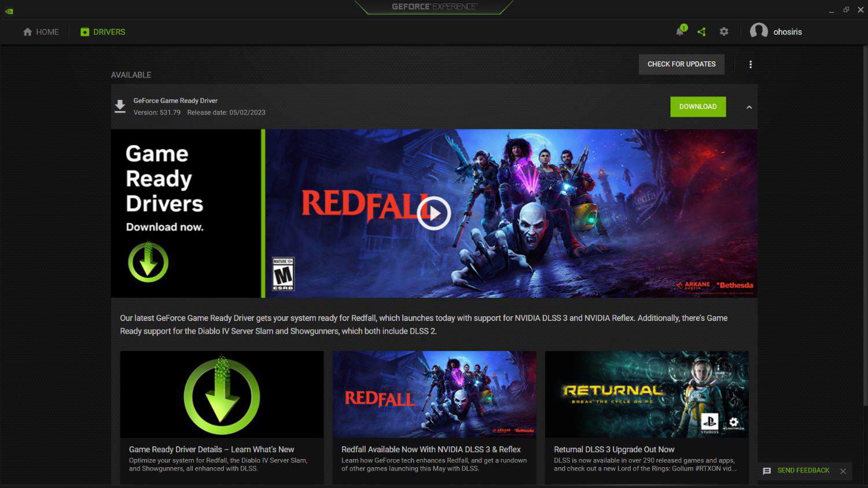This screenshot has height=488, width=868.
Task: Open 'Redfall Available Now With NVIDIA DLSS 3 & Reflex'
Action: tap(431, 449)
